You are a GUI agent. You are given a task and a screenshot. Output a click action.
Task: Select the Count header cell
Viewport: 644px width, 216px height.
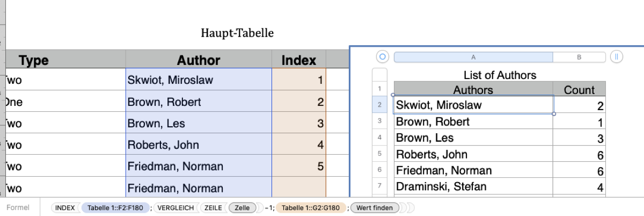click(579, 90)
